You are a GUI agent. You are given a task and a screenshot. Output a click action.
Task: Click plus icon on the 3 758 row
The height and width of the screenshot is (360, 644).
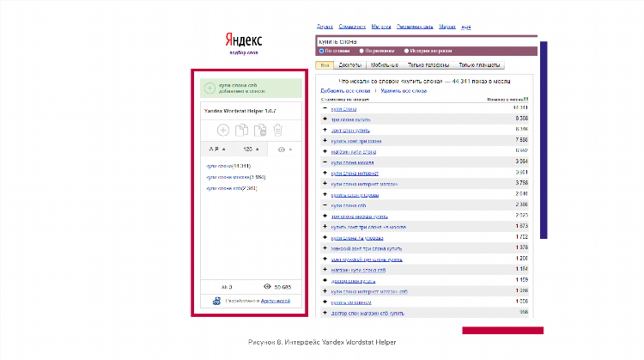(x=325, y=184)
